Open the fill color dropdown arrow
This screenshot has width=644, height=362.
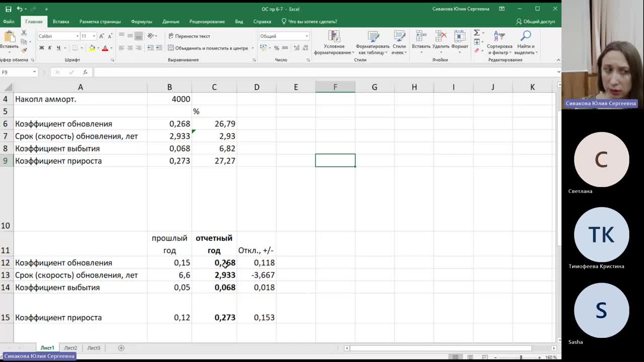97,48
